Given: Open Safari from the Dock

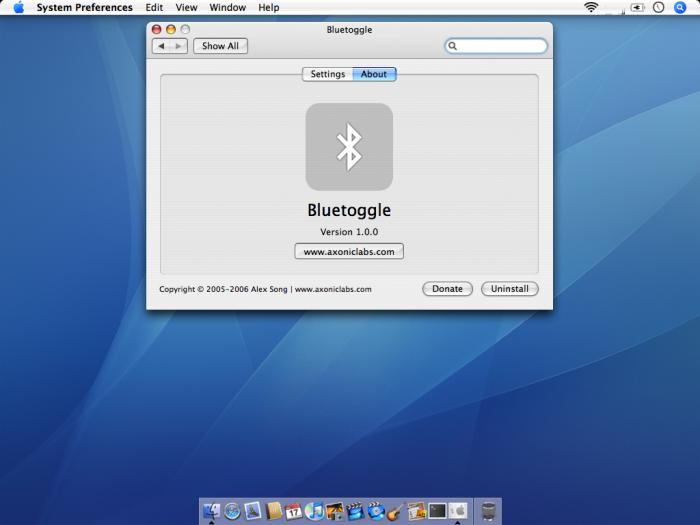Looking at the screenshot, I should click(x=232, y=511).
